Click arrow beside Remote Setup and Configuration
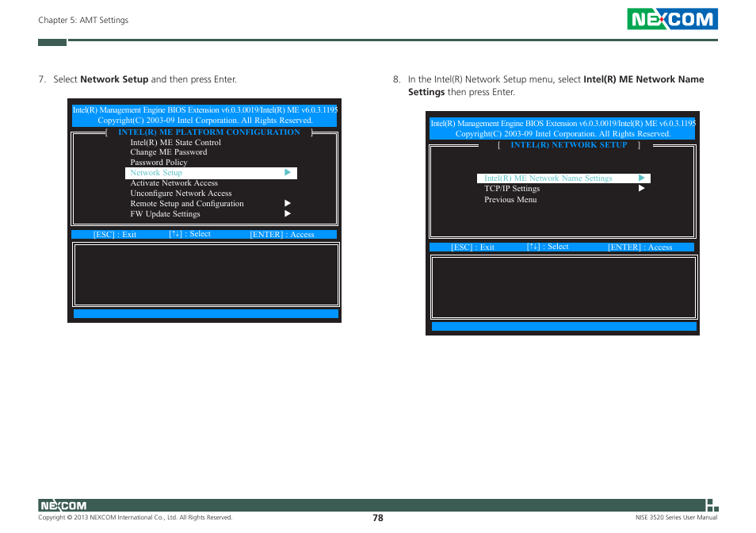Viewport: 756px width, 533px height. (x=288, y=203)
